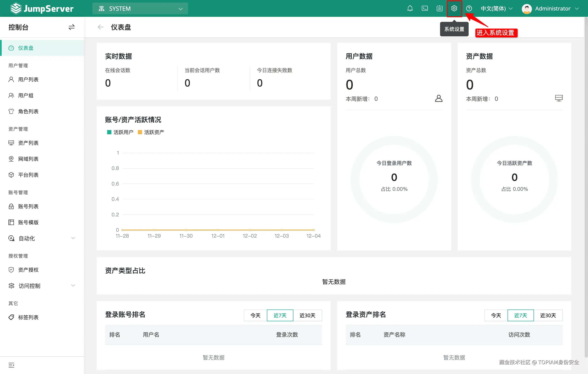
Task: Select 近30天 in 登录账号排名 filter
Action: [307, 315]
